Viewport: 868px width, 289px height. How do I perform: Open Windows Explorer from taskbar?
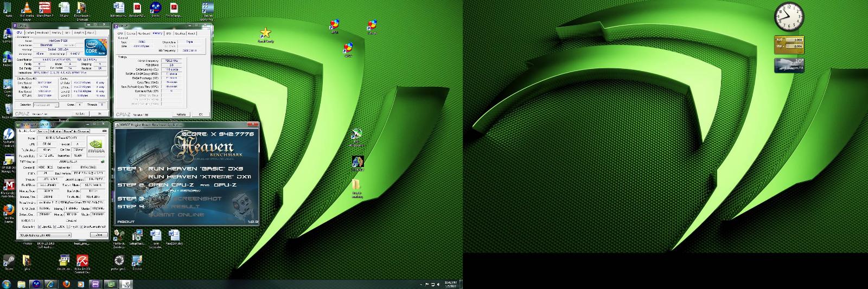[21, 284]
